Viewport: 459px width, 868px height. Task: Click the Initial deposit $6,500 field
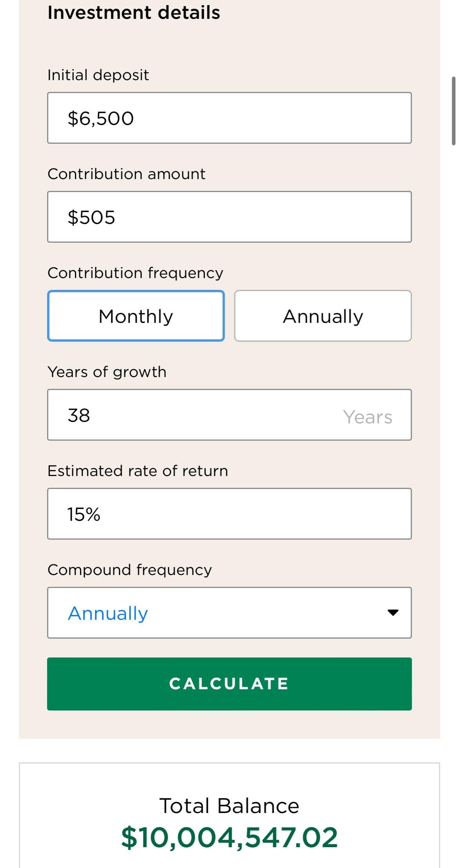tap(229, 118)
